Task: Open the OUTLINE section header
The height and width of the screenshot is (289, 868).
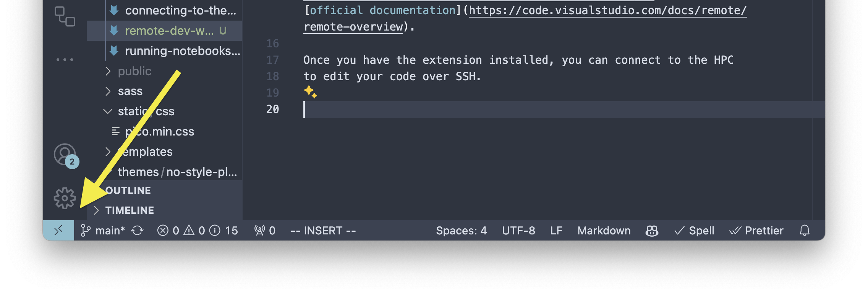Action: tap(128, 190)
